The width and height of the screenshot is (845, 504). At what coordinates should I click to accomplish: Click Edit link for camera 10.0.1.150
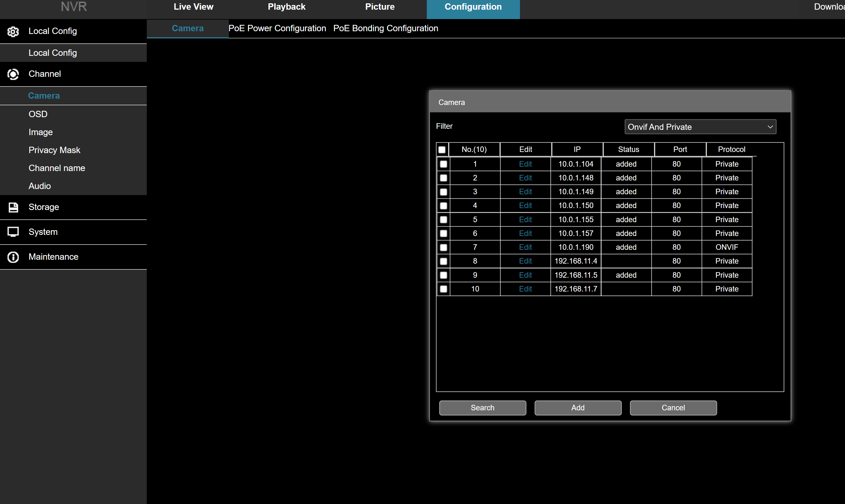tap(525, 206)
